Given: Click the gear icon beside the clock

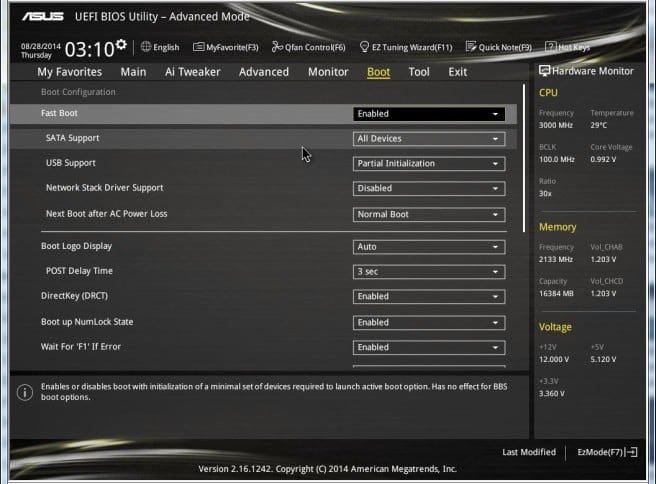Looking at the screenshot, I should coord(121,45).
